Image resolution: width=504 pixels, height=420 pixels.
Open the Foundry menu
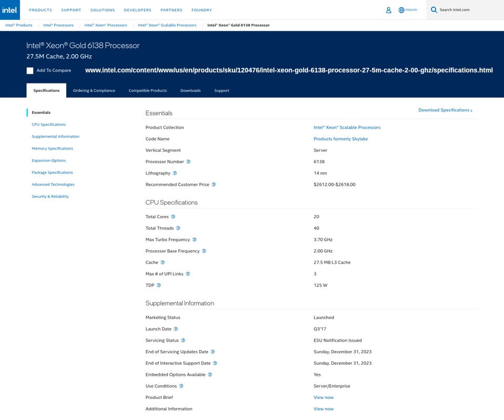tap(202, 10)
